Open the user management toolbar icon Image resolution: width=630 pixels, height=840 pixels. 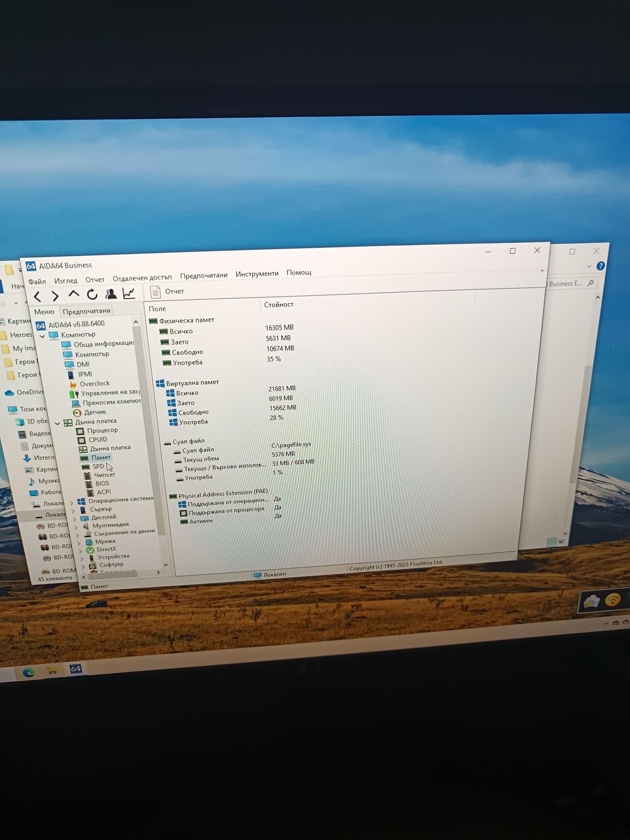click(111, 294)
